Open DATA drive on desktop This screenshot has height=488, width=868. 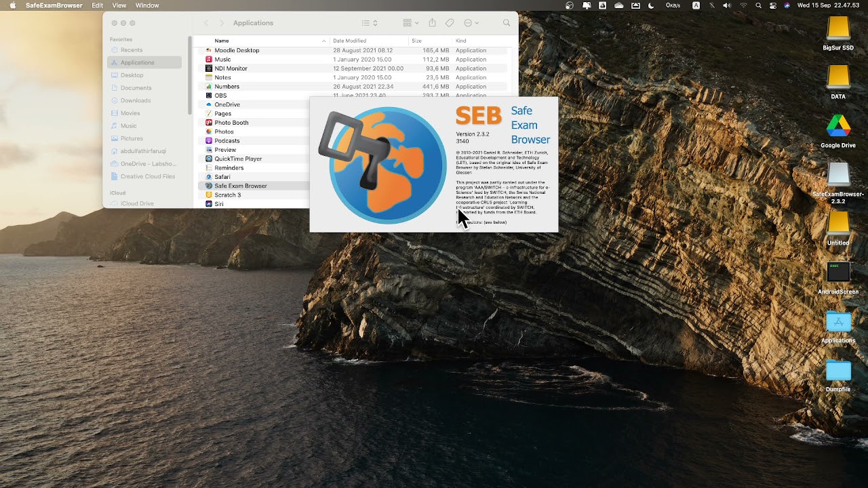tap(838, 82)
